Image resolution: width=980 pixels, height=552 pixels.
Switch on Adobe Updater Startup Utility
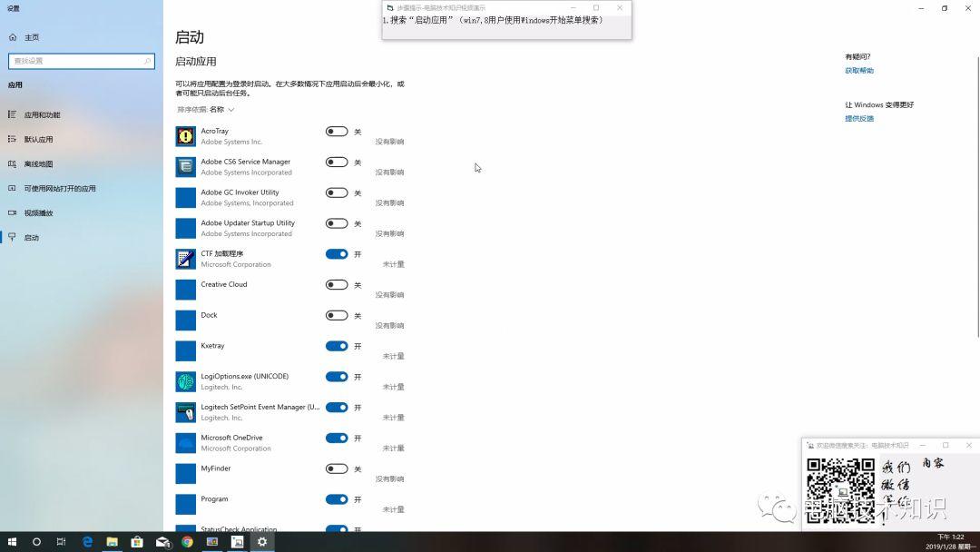[x=337, y=223]
